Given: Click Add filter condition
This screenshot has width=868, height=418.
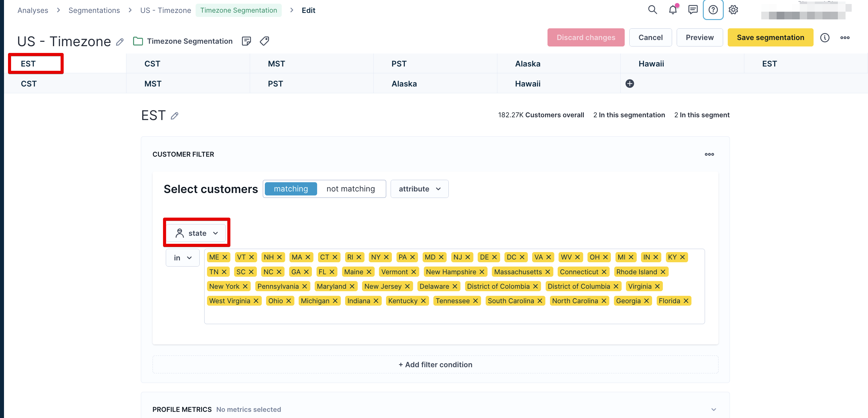Looking at the screenshot, I should coord(435,365).
